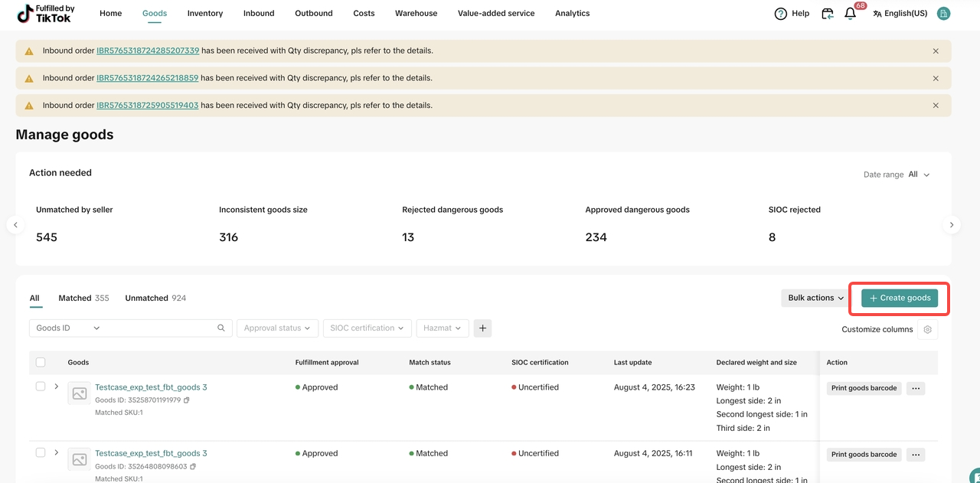Click the add filter plus icon
Image resolution: width=980 pixels, height=483 pixels.
(482, 328)
